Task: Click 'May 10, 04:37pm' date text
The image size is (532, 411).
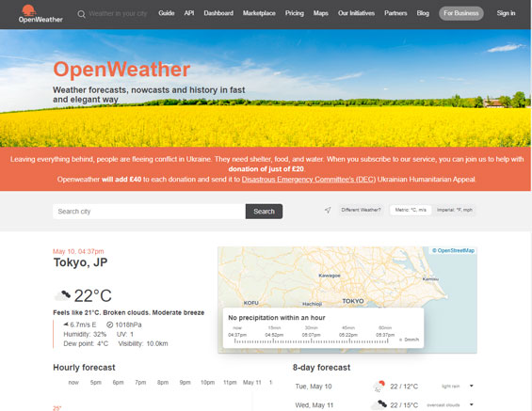Action: 78,251
